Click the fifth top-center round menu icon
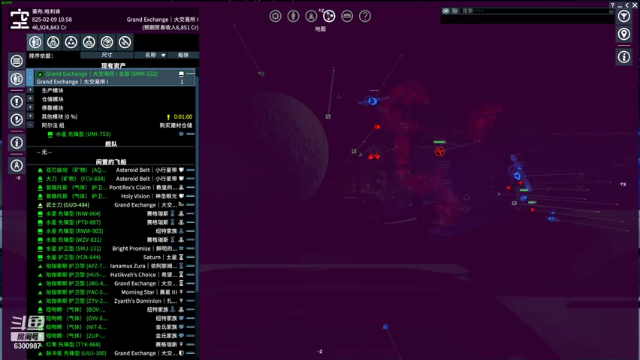This screenshot has height=360, width=640. [x=347, y=16]
